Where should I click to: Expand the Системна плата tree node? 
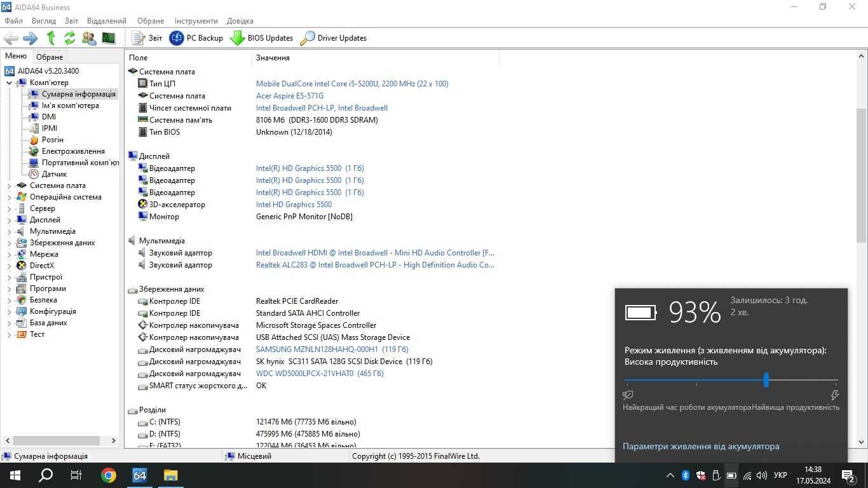pyautogui.click(x=9, y=186)
